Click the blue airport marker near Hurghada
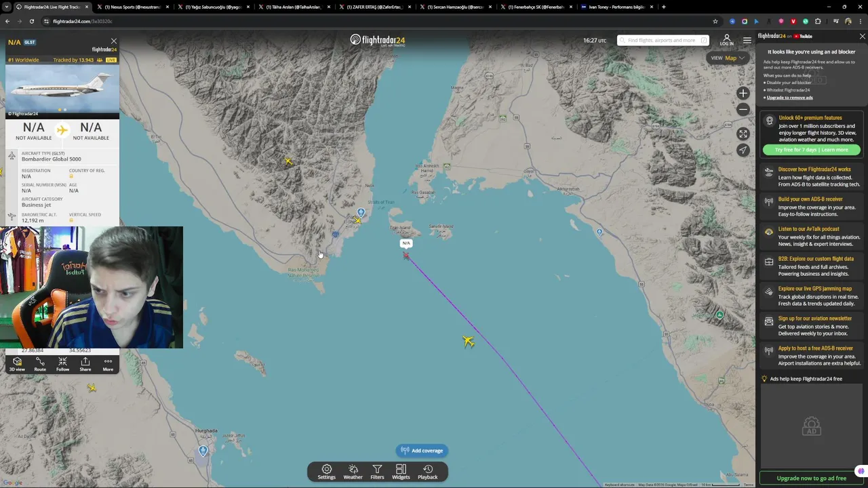This screenshot has width=868, height=488. 203,451
